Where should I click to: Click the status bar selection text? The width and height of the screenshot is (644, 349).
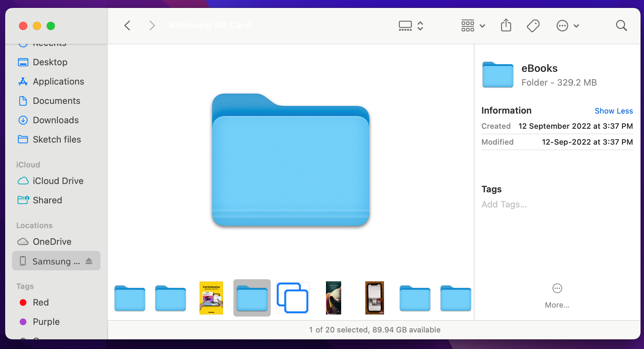(x=375, y=330)
